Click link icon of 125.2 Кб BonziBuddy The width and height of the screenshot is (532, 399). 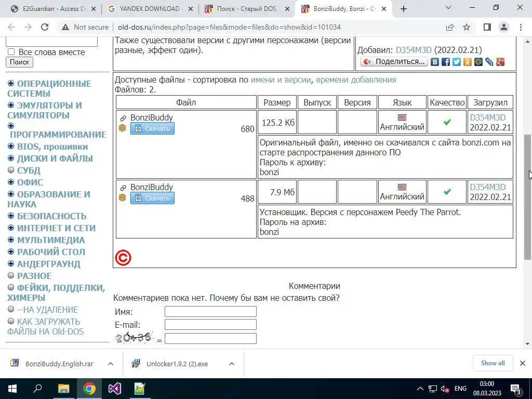coord(123,118)
